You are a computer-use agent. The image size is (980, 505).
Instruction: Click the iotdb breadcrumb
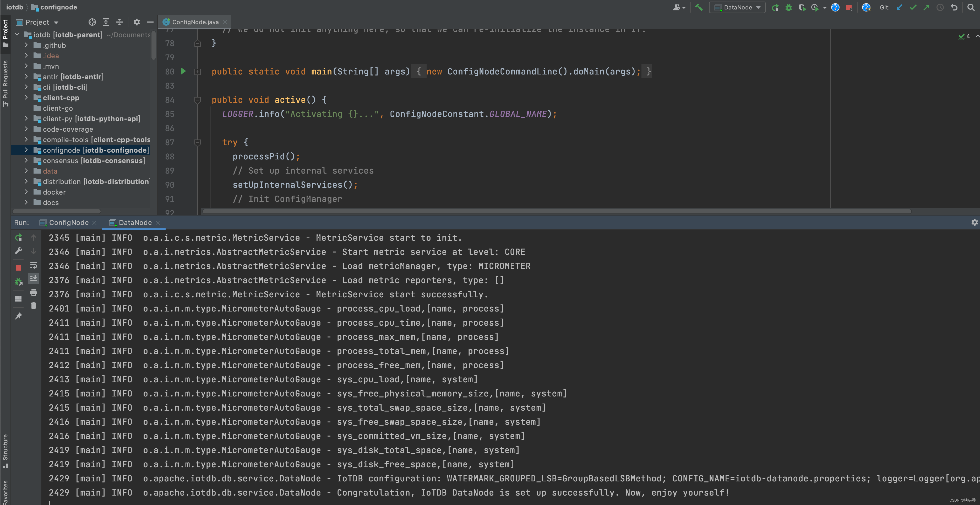click(x=14, y=7)
